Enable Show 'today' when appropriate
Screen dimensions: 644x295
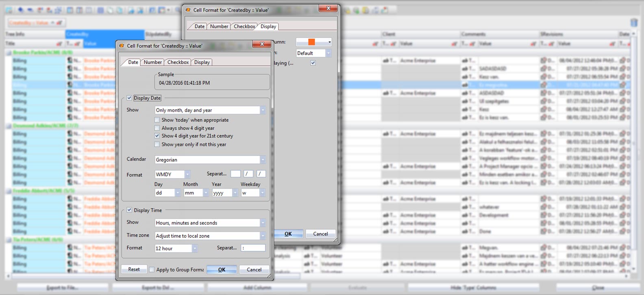[x=157, y=120]
